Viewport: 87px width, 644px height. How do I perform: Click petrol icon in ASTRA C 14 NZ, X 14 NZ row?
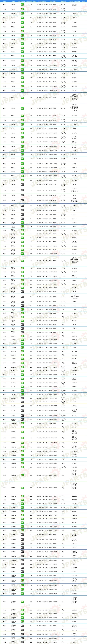[22, 5]
